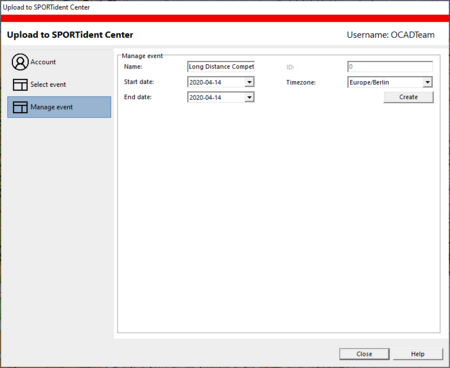Click the Close button
The width and height of the screenshot is (450, 368).
[x=364, y=354]
